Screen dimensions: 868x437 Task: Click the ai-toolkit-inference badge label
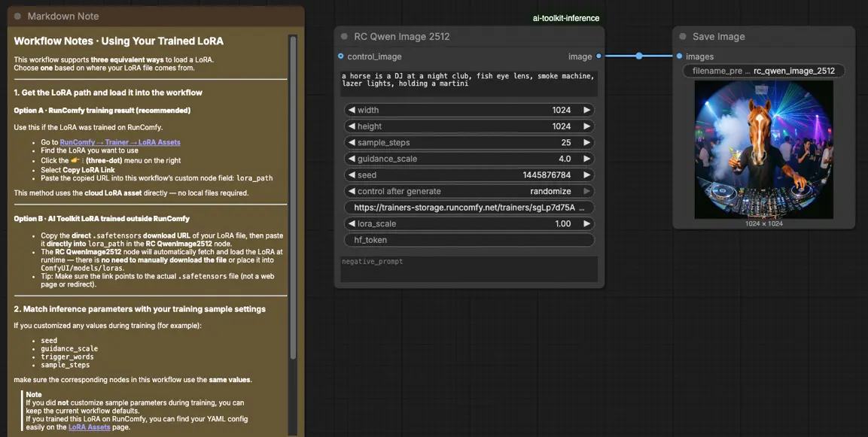(x=566, y=18)
